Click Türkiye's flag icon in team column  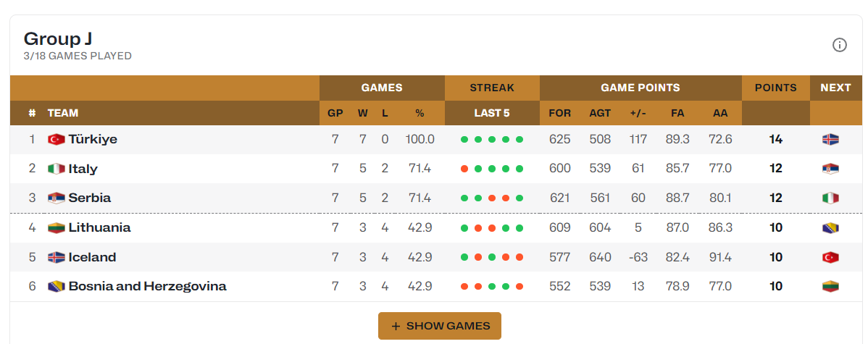click(57, 139)
